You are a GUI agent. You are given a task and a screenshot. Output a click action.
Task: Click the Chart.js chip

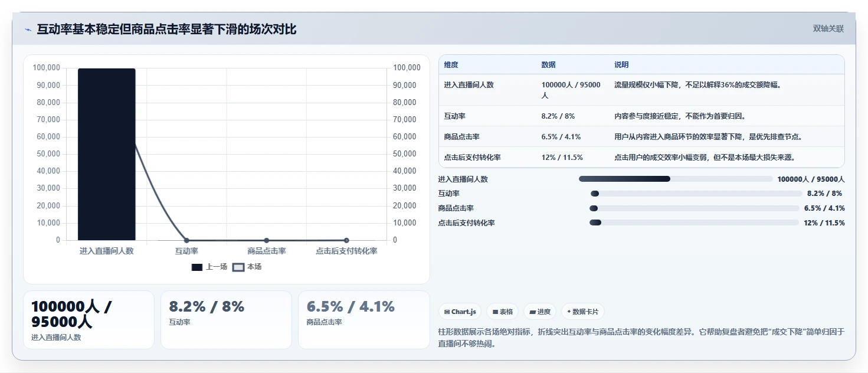click(460, 312)
